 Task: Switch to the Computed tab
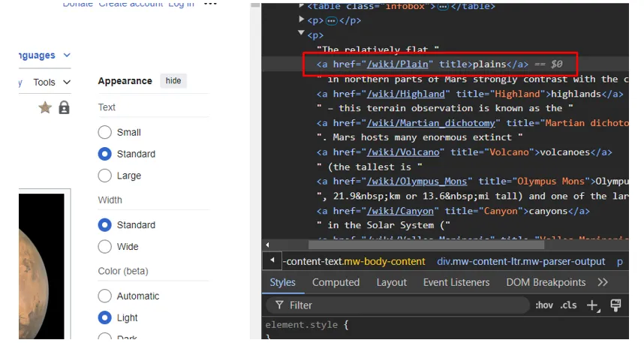[336, 282]
